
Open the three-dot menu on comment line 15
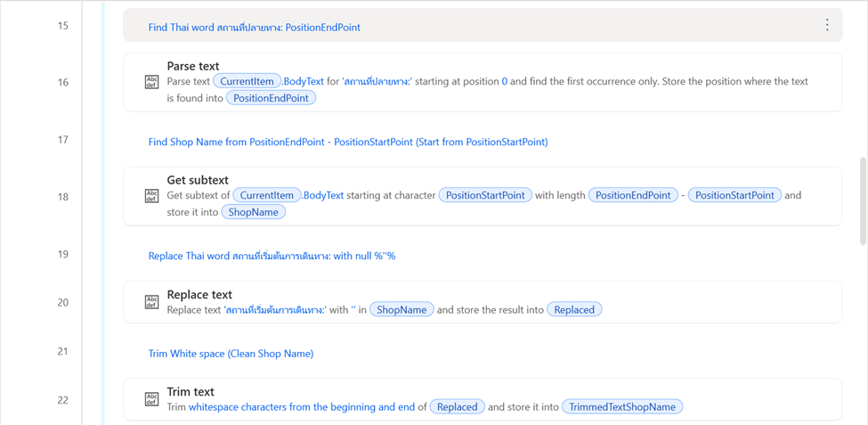pyautogui.click(x=827, y=26)
